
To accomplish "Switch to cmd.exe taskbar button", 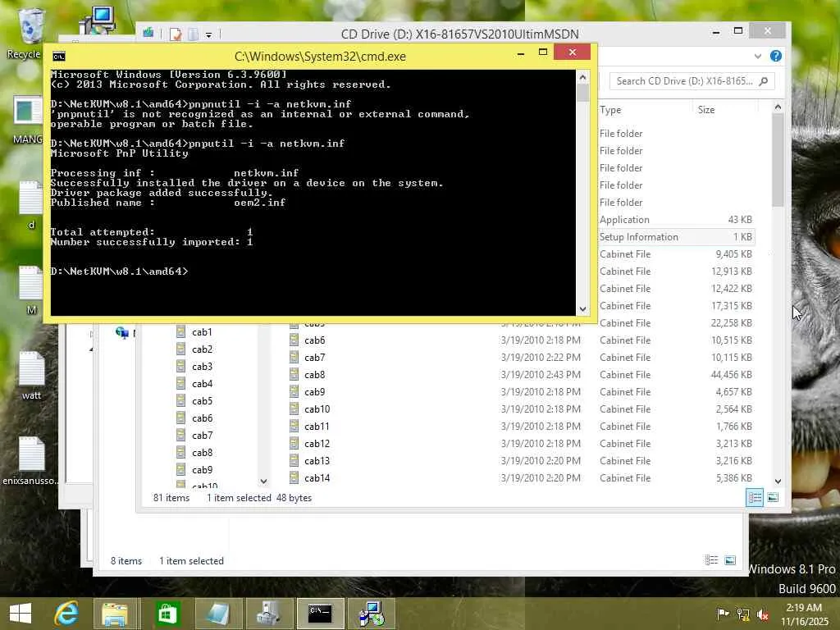I will click(x=320, y=614).
